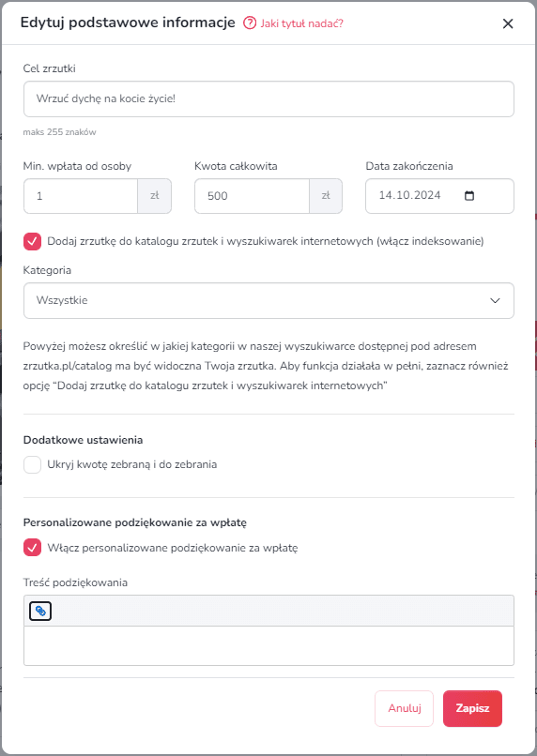Click the 'Cel zrzutki' title input field

(x=268, y=98)
